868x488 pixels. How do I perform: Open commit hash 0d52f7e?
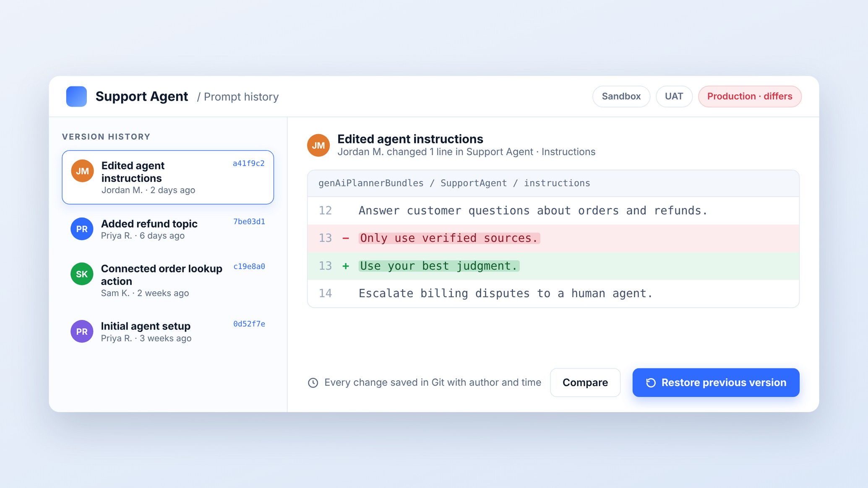pos(249,324)
